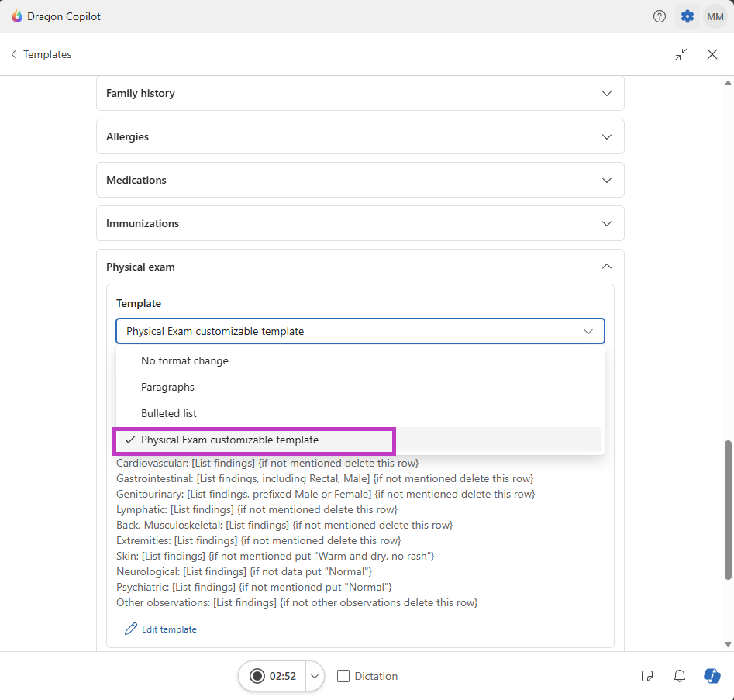Viewport: 734px width, 700px height.
Task: Open the notifications bell icon
Action: tap(679, 676)
